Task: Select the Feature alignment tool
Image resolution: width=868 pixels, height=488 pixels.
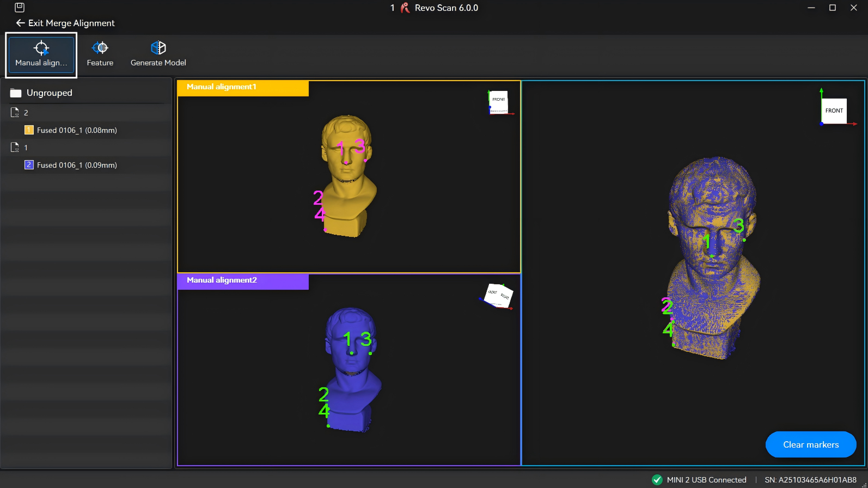Action: [100, 54]
